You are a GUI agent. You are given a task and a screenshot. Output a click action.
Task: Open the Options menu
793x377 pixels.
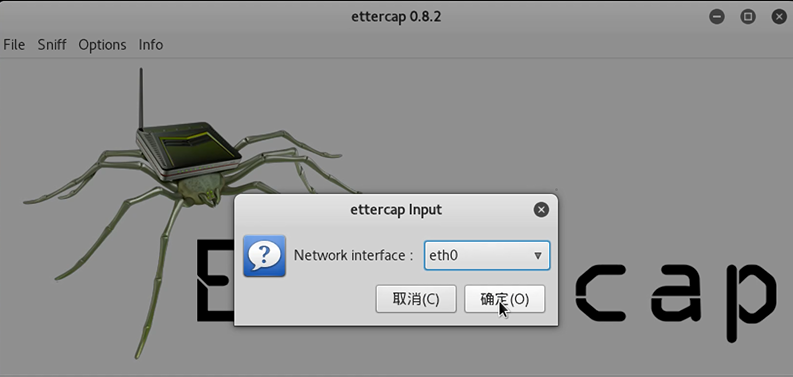pos(102,45)
